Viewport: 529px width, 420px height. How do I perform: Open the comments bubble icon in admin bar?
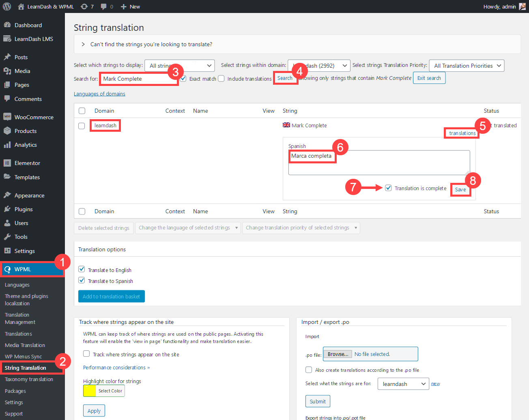(104, 6)
